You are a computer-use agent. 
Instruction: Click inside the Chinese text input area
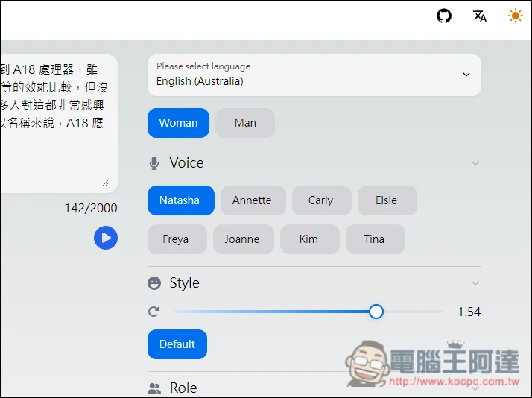point(58,124)
